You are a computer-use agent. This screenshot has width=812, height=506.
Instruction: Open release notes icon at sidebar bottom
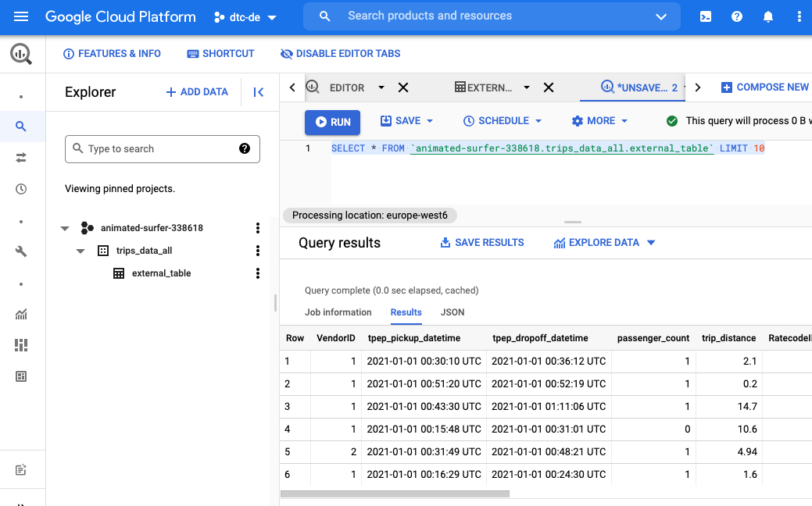pos(21,470)
